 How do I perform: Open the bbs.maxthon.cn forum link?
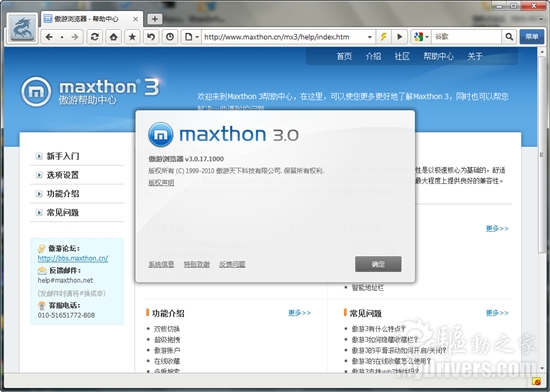[x=73, y=258]
